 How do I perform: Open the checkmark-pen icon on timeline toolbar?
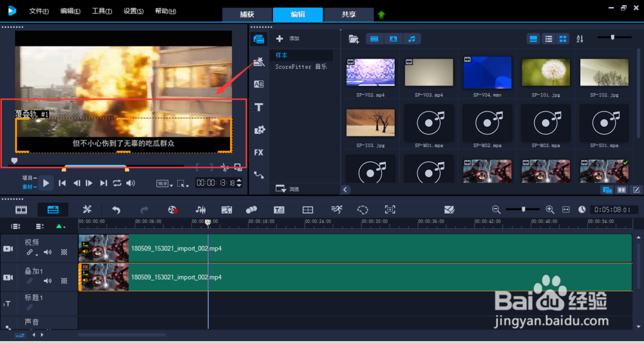450,210
